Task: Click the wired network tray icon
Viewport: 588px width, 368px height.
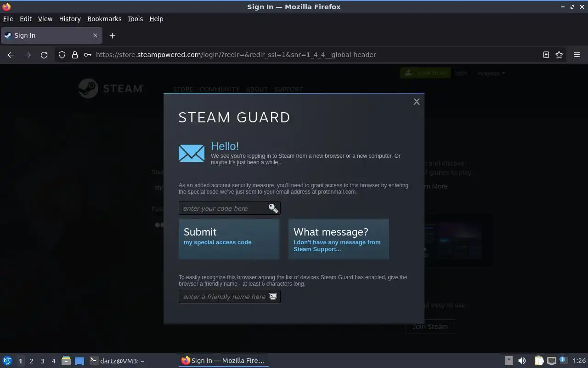Action: click(552, 361)
